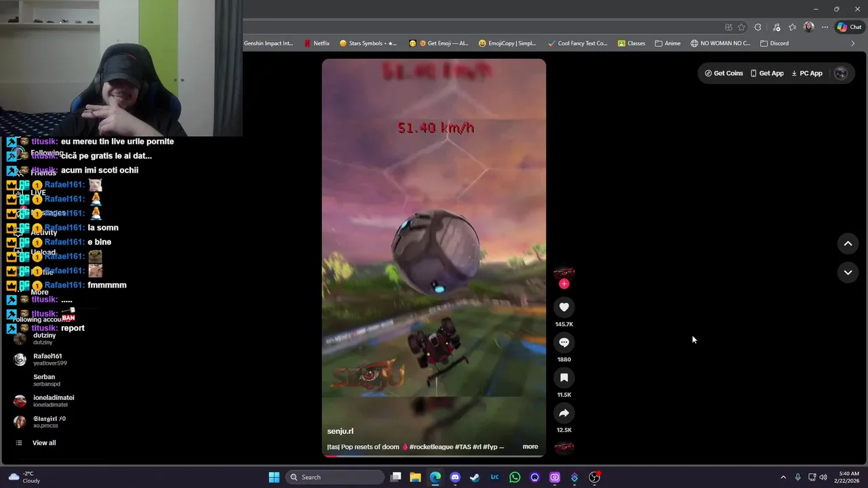Viewport: 868px width, 488px height.
Task: Open WhatsApp from the taskbar
Action: click(515, 477)
